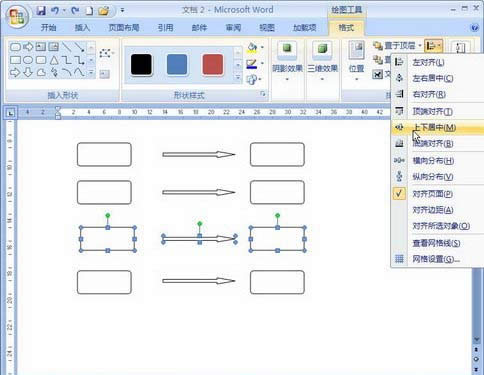The width and height of the screenshot is (484, 375).
Task: Click the shape fill paint bucket icon
Action: tap(252, 48)
